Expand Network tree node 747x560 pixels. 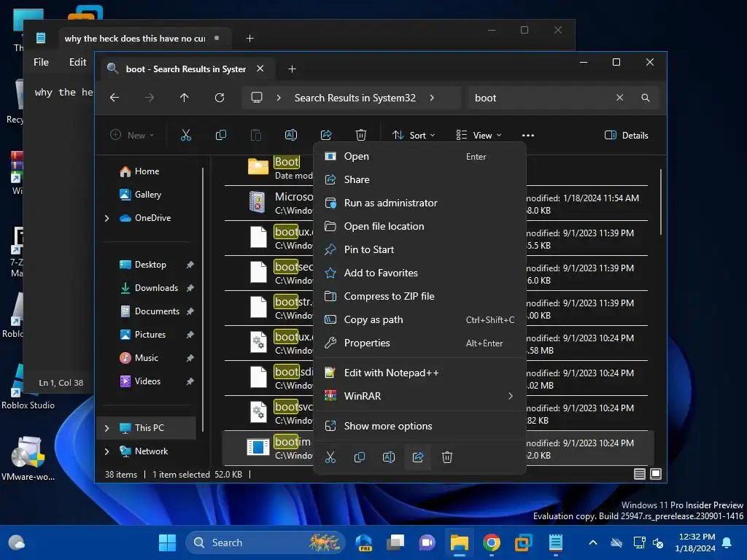[x=107, y=451]
